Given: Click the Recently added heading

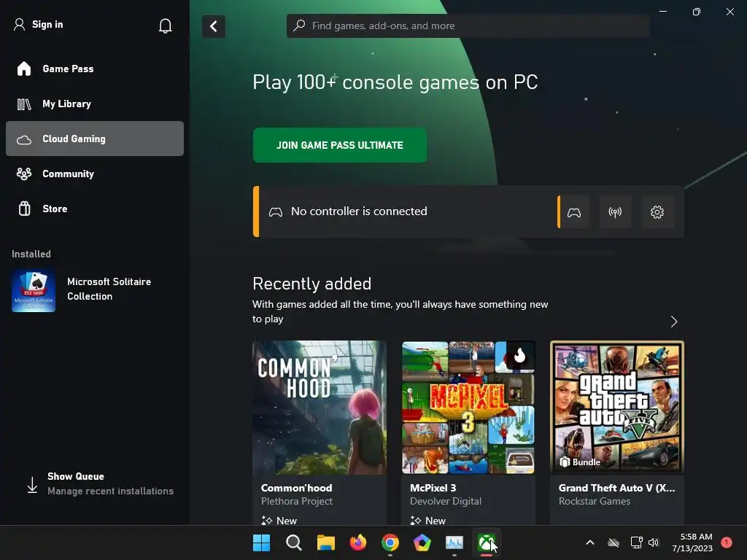Looking at the screenshot, I should click(x=312, y=284).
